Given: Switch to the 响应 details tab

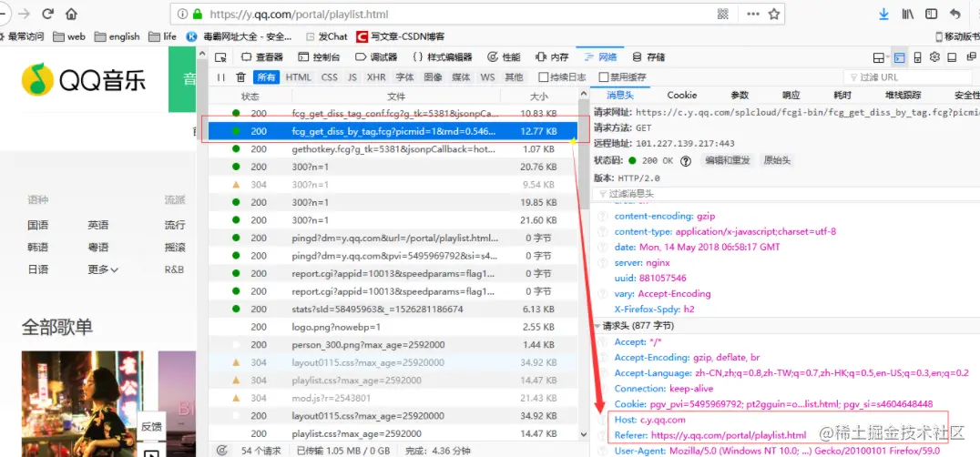Looking at the screenshot, I should (791, 95).
